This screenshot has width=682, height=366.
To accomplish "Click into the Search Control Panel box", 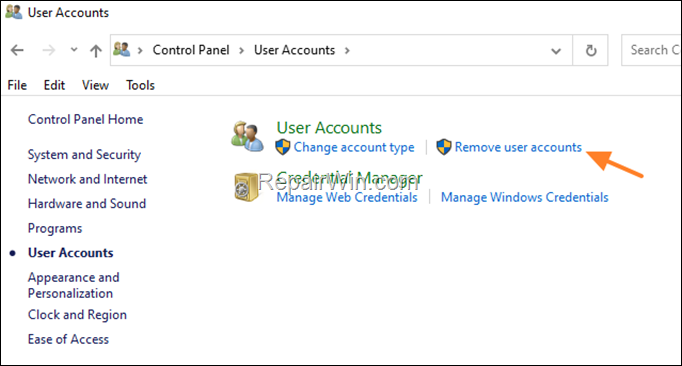I will pos(652,50).
